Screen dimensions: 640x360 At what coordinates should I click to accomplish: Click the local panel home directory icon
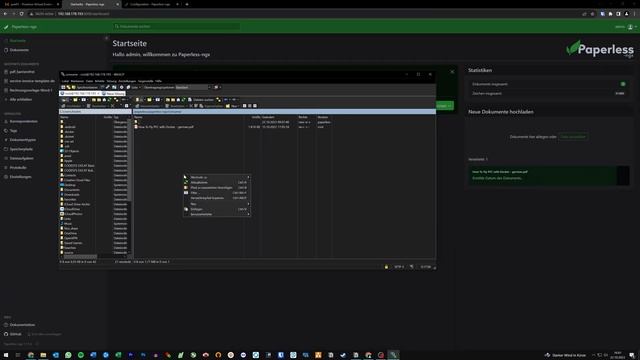tap(104, 100)
